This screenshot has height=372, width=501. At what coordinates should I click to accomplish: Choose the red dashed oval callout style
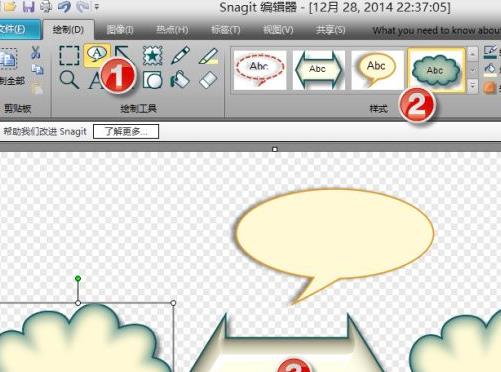[x=260, y=70]
